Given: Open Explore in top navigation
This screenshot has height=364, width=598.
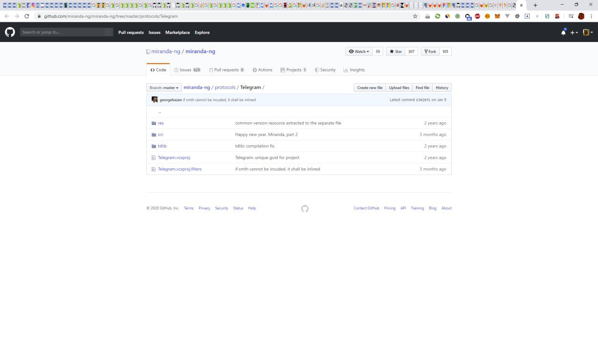Looking at the screenshot, I should pos(202,33).
